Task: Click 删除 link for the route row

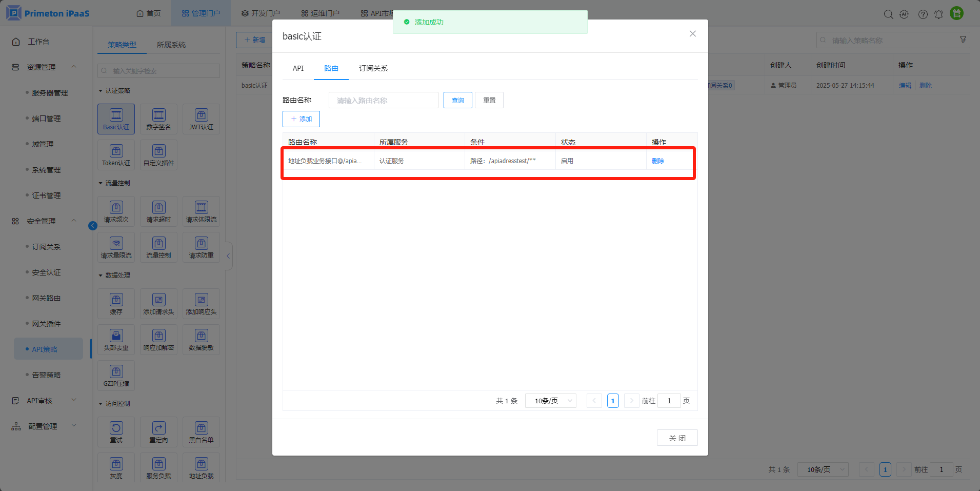Action: click(x=657, y=161)
